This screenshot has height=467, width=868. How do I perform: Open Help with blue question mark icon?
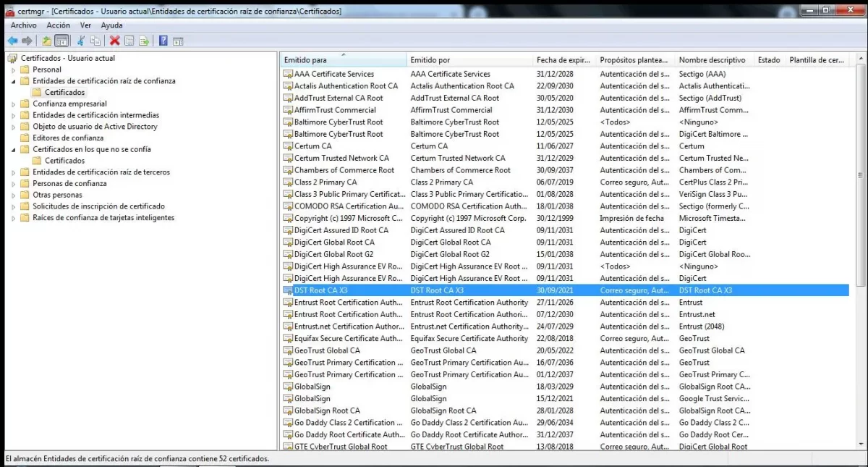163,41
